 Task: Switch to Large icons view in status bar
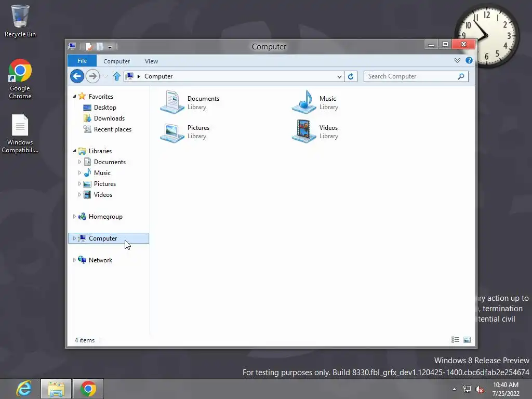[x=467, y=340]
